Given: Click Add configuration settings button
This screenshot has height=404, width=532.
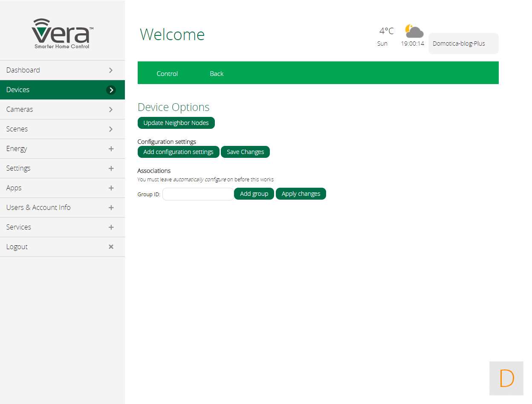Looking at the screenshot, I should pos(178,152).
